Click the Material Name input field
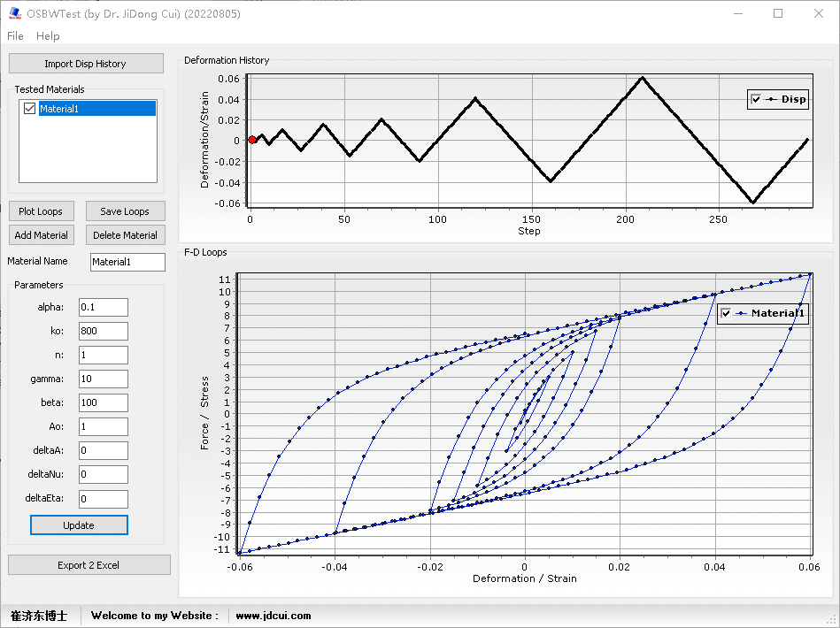The height and width of the screenshot is (628, 840). (x=127, y=262)
